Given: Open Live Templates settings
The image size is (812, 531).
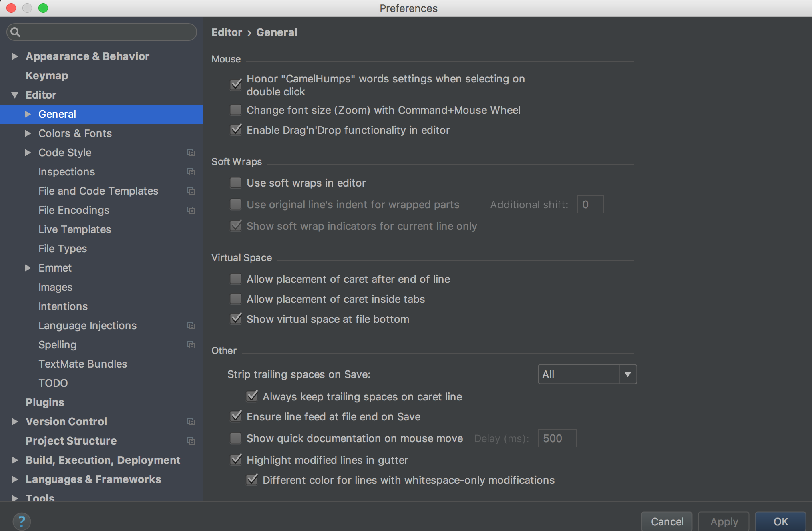Looking at the screenshot, I should pos(74,229).
